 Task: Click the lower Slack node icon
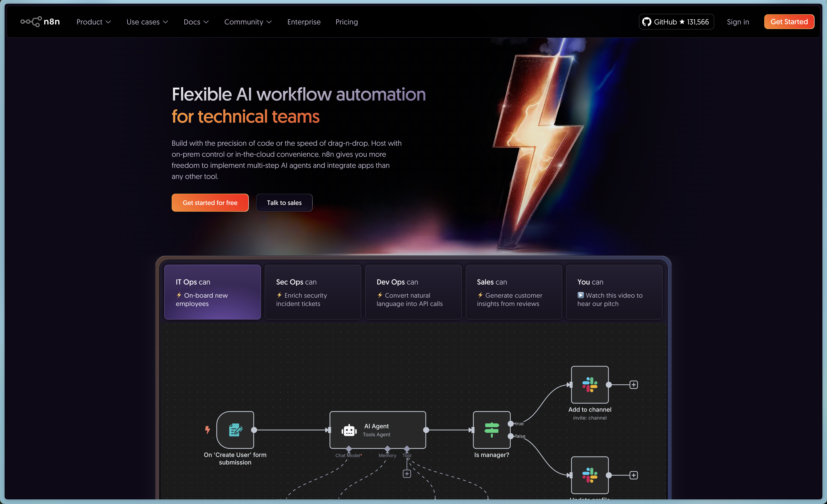click(590, 475)
